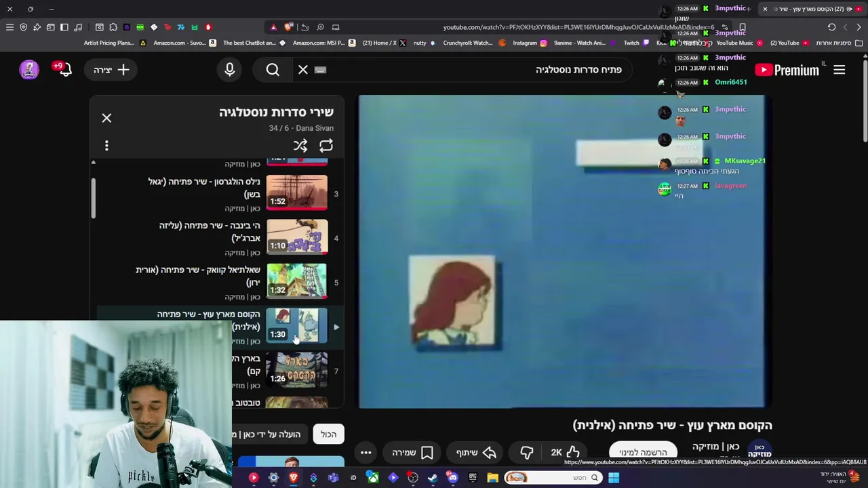Toggle the browser sidebar panel icon
This screenshot has height=488, width=868.
[64, 27]
